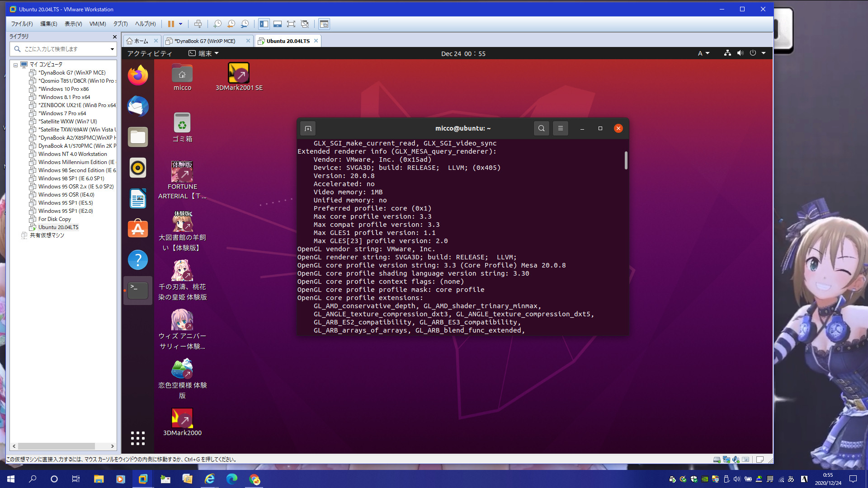Image resolution: width=868 pixels, height=488 pixels.
Task: Select the 3DMark2000 desktop shortcut
Action: [182, 422]
